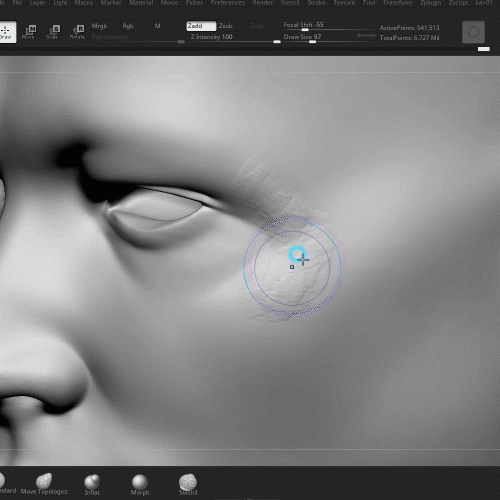The image size is (500, 500).
Task: Toggle Mrgb material and color mode
Action: click(99, 26)
